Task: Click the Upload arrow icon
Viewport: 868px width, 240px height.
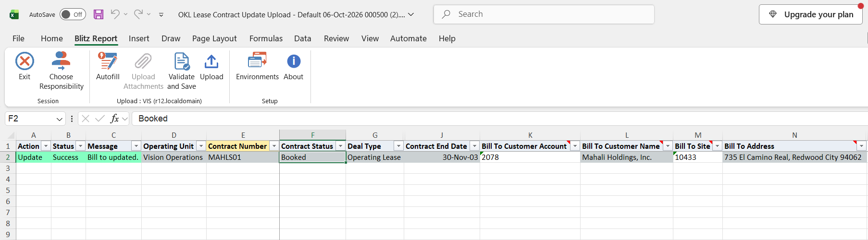Action: (211, 61)
